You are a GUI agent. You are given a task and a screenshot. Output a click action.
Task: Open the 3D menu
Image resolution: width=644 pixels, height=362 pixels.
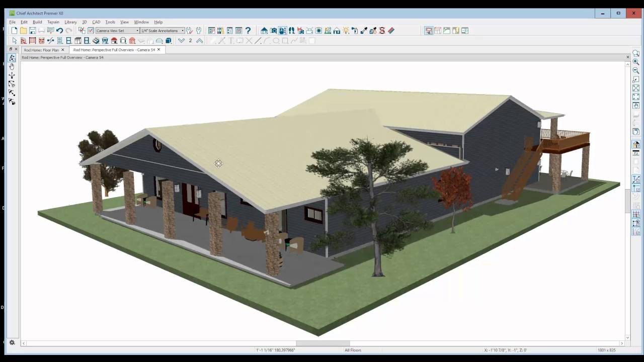(85, 22)
